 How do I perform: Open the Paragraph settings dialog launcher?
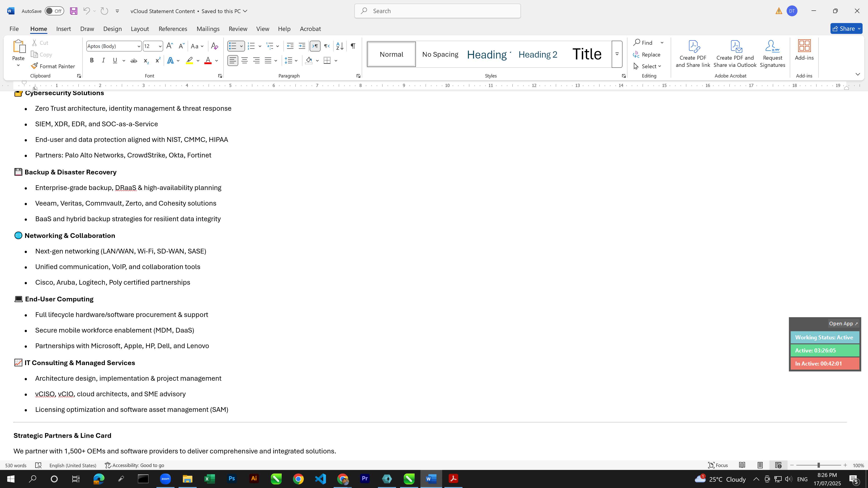click(358, 76)
